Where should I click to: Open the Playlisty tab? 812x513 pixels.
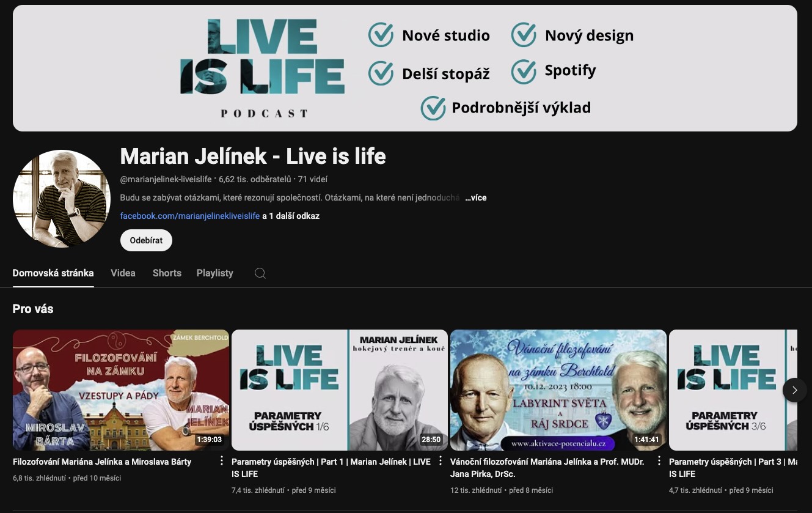point(215,273)
